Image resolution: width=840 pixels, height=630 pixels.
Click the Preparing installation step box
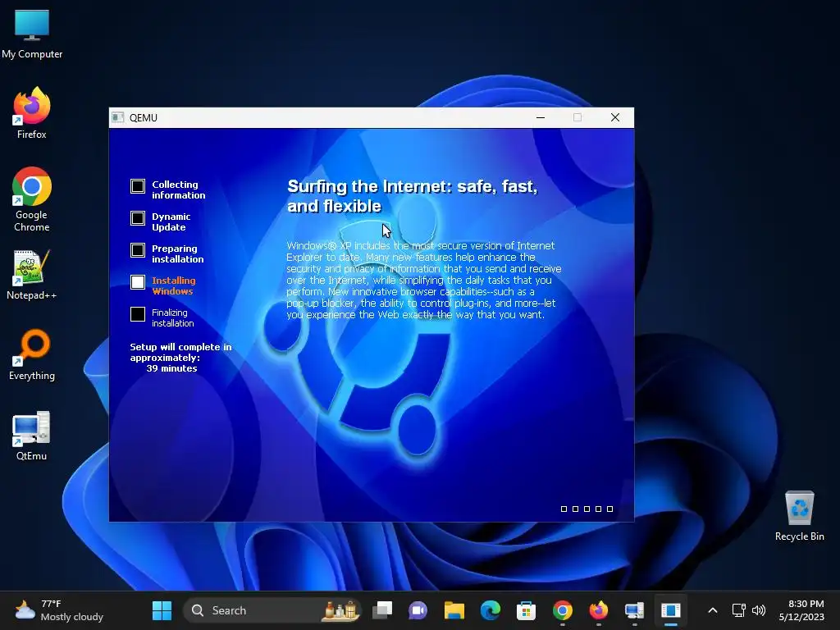coord(138,250)
